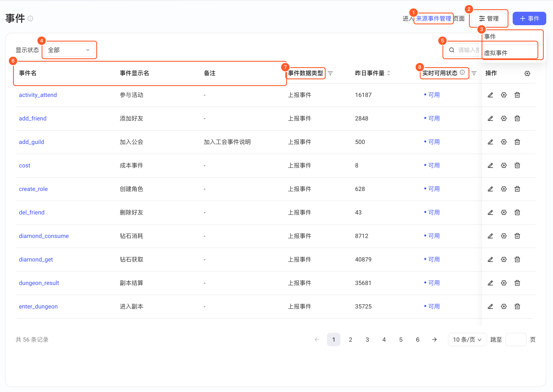Open the enter_dungeon event link
This screenshot has height=392, width=553.
tap(38, 306)
